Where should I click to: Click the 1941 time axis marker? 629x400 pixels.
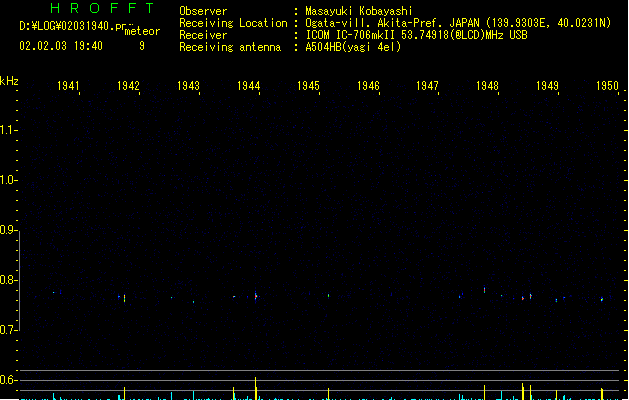pos(68,86)
